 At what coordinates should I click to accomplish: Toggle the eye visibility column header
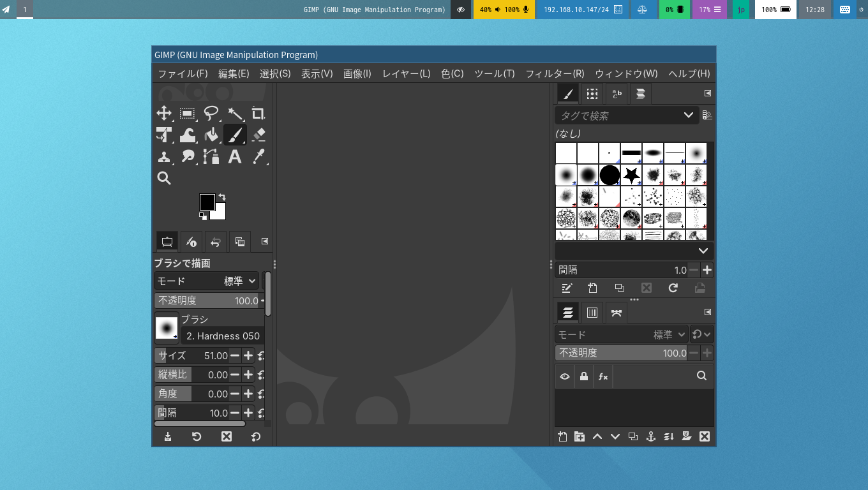click(565, 376)
